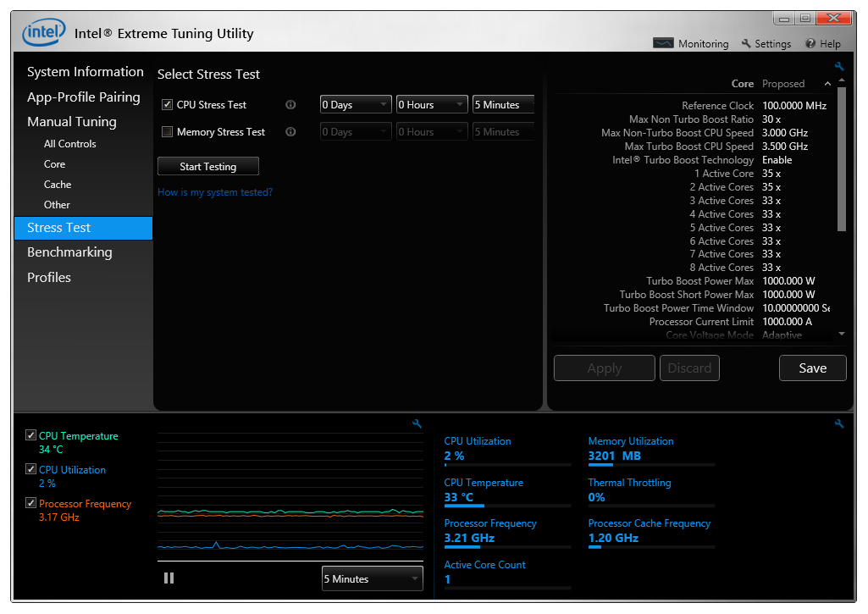Screen dimensions: 868x614
Task: Click the Start Testing button
Action: (208, 167)
